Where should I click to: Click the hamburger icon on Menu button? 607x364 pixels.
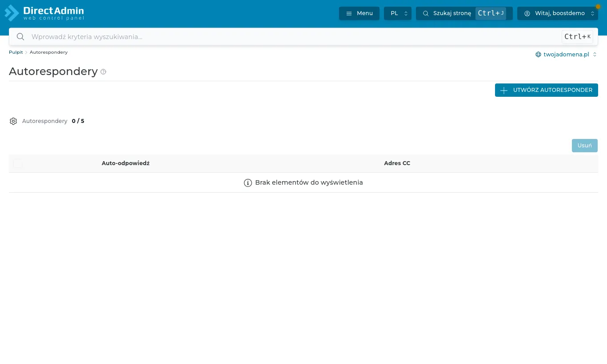pyautogui.click(x=349, y=13)
